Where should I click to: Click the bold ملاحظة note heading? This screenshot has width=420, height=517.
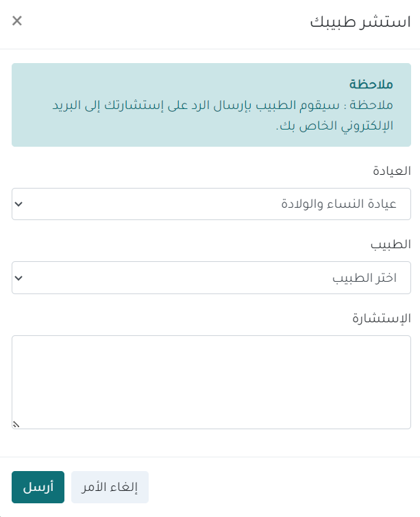pyautogui.click(x=371, y=84)
